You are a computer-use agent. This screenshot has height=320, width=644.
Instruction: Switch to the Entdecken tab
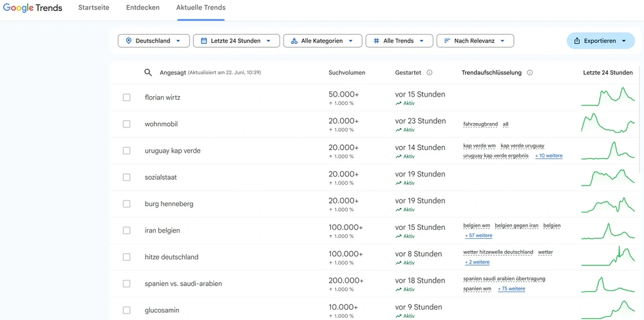(x=143, y=7)
